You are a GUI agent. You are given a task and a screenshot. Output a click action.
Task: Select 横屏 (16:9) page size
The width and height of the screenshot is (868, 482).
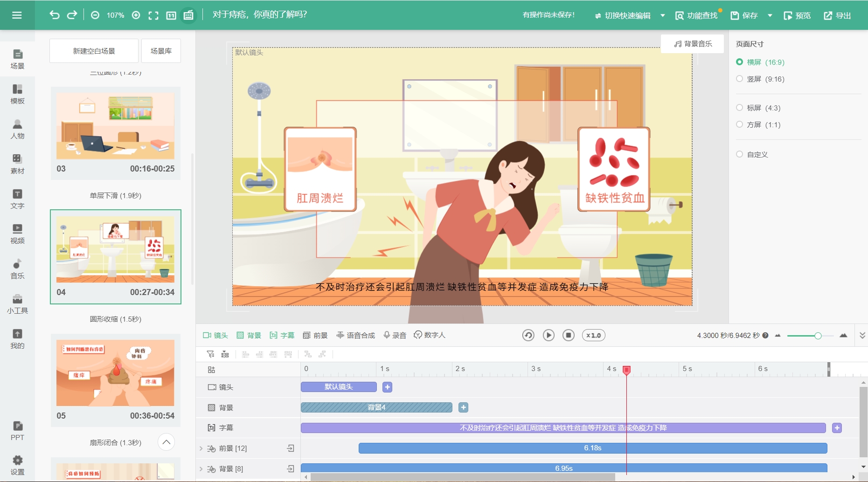coord(760,62)
